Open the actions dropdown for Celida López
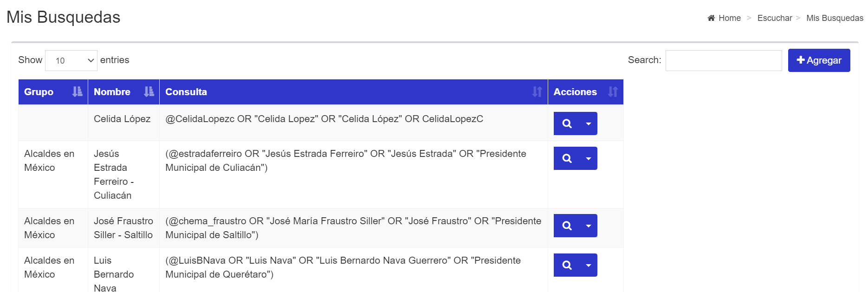 click(x=589, y=123)
